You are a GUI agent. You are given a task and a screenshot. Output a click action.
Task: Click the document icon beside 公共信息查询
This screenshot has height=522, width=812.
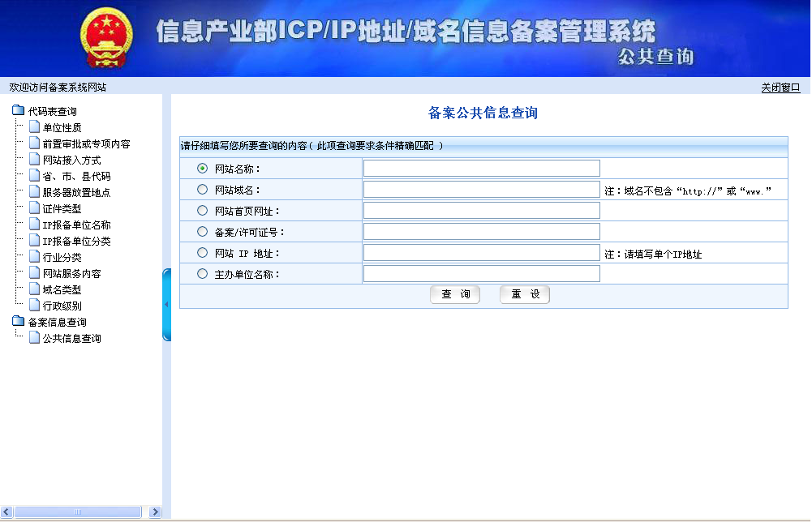click(35, 337)
